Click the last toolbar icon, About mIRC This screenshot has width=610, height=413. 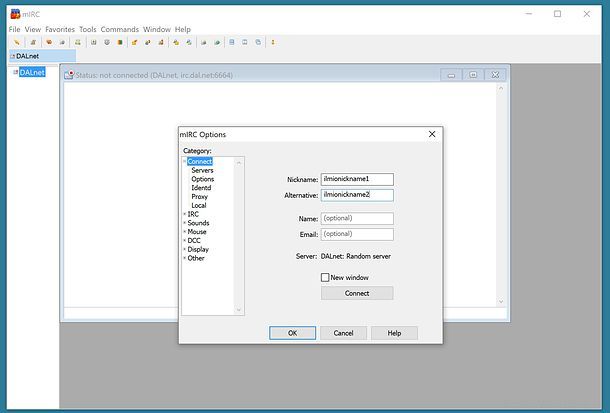(273, 43)
